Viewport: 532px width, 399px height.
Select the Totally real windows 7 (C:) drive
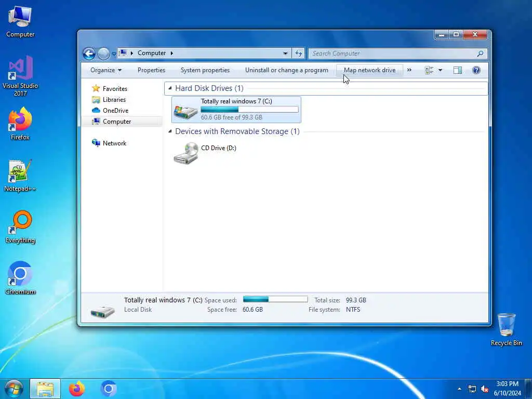click(236, 110)
